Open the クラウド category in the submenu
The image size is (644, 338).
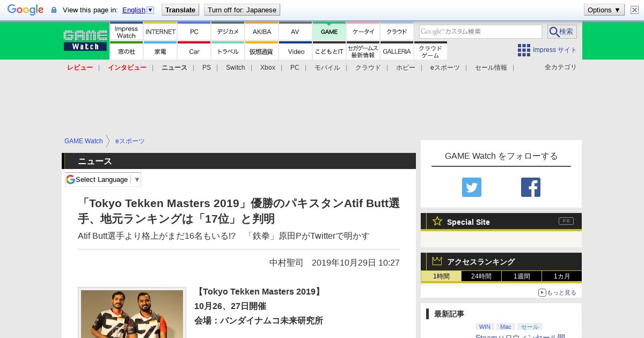pos(368,68)
